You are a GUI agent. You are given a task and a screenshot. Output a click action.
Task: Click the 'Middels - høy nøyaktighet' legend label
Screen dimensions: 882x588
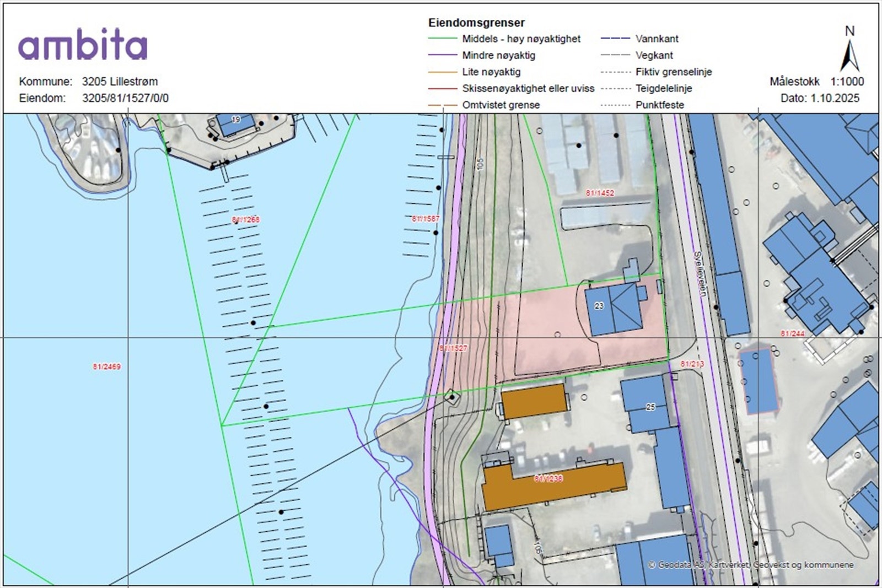[x=521, y=39]
